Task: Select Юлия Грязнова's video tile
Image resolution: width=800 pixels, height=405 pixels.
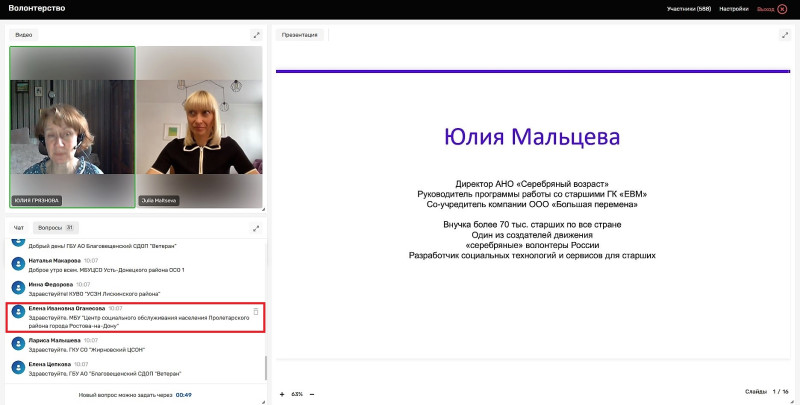Action: coord(72,127)
